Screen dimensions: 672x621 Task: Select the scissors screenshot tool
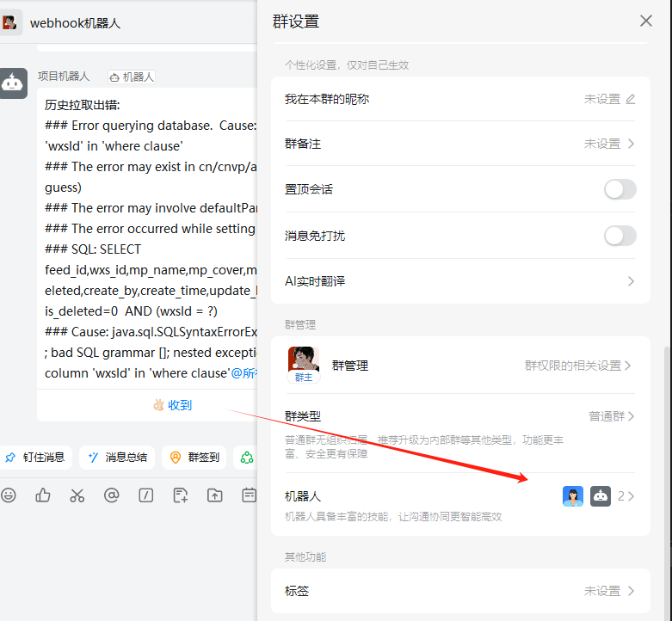tap(77, 495)
